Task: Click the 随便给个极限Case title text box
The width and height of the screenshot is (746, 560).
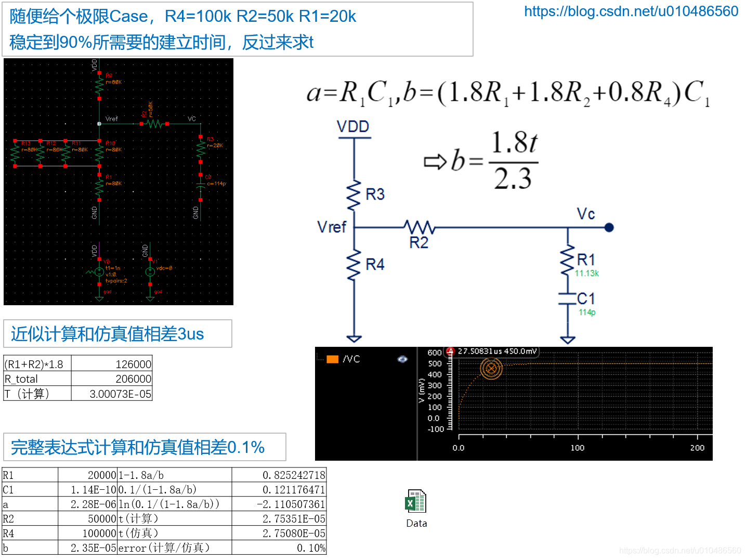Action: (238, 29)
